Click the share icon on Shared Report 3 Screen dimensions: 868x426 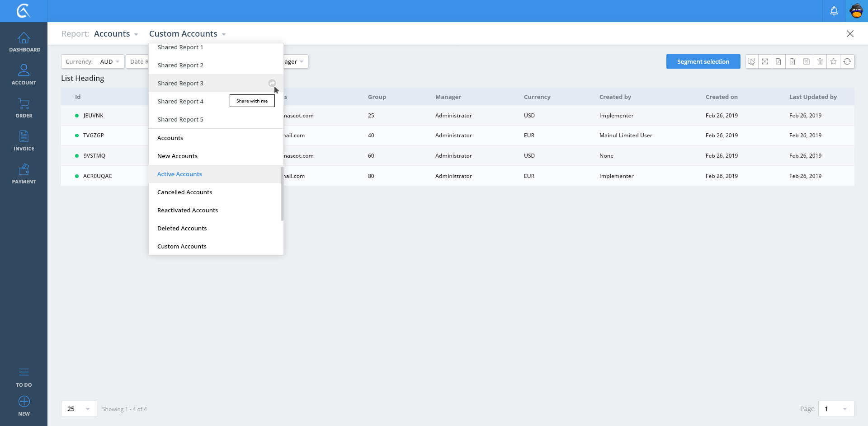(x=272, y=83)
